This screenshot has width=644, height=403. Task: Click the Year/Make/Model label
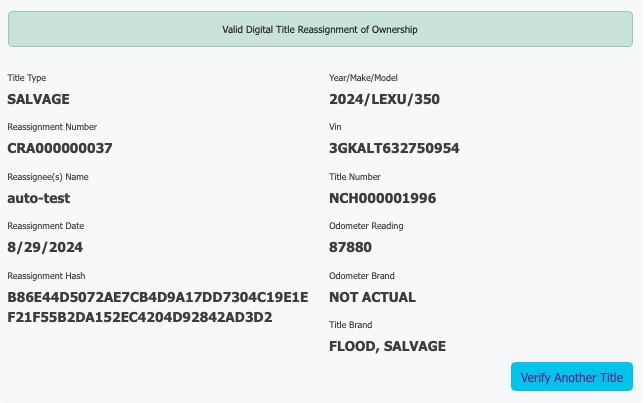(363, 78)
